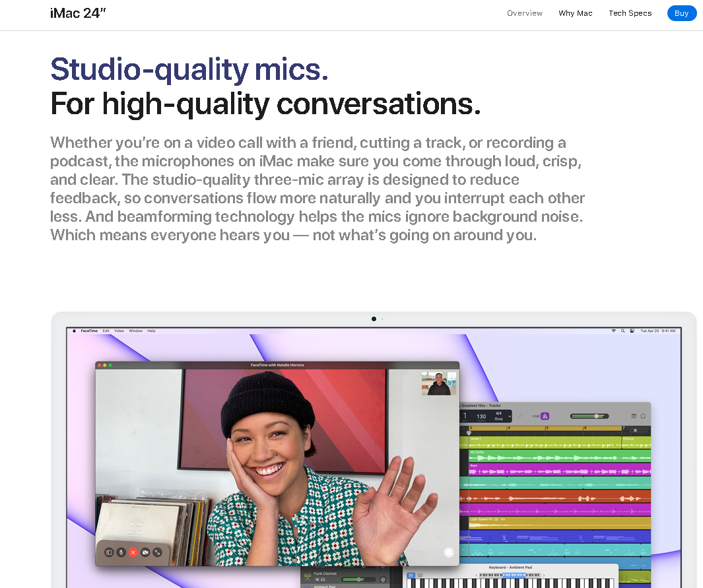Select the My Guitar track region
Screen dimensions: 703x588
tap(560, 456)
